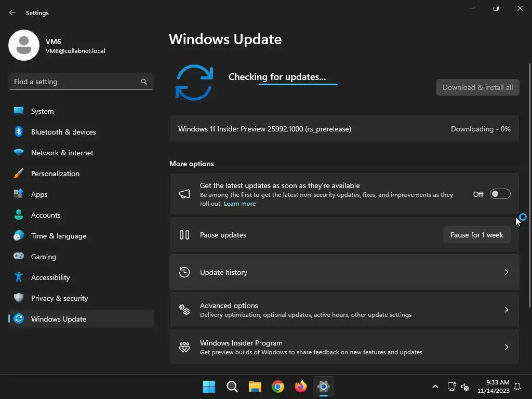This screenshot has width=532, height=399.
Task: Click the search magnifier in Find a setting
Action: click(144, 82)
